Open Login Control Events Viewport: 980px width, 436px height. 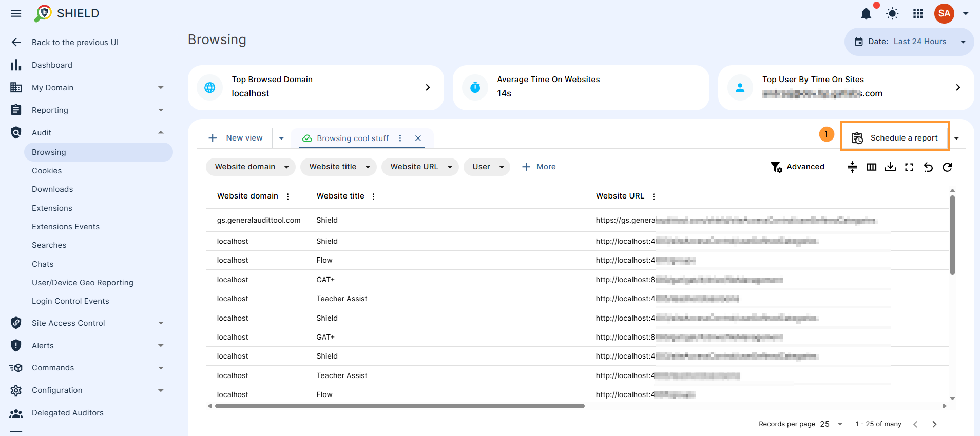[x=70, y=301]
